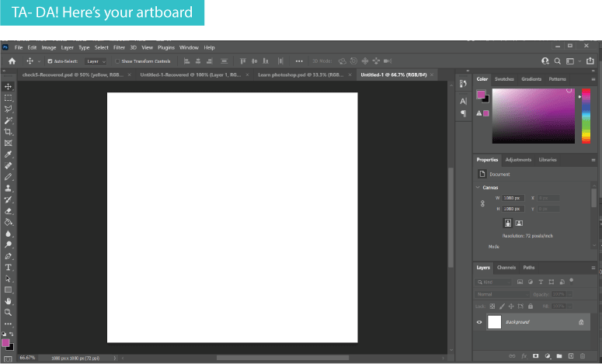The image size is (602, 364).
Task: Open the Learn photoshop.psd document tab
Action: click(x=301, y=75)
